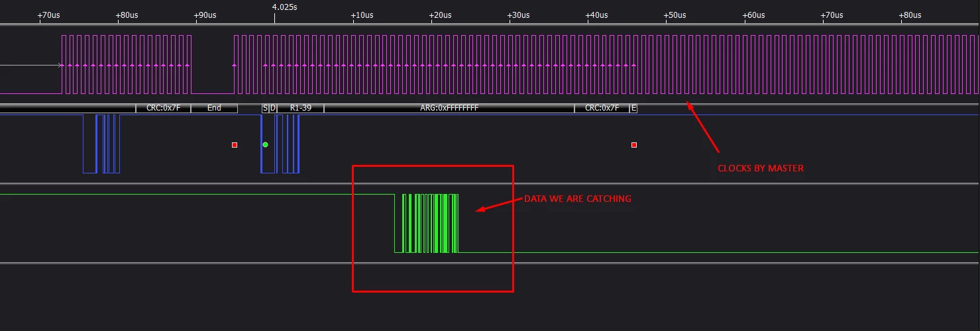Screen dimensions: 980x331
Task: Click the +40us ruler label
Action: [596, 15]
